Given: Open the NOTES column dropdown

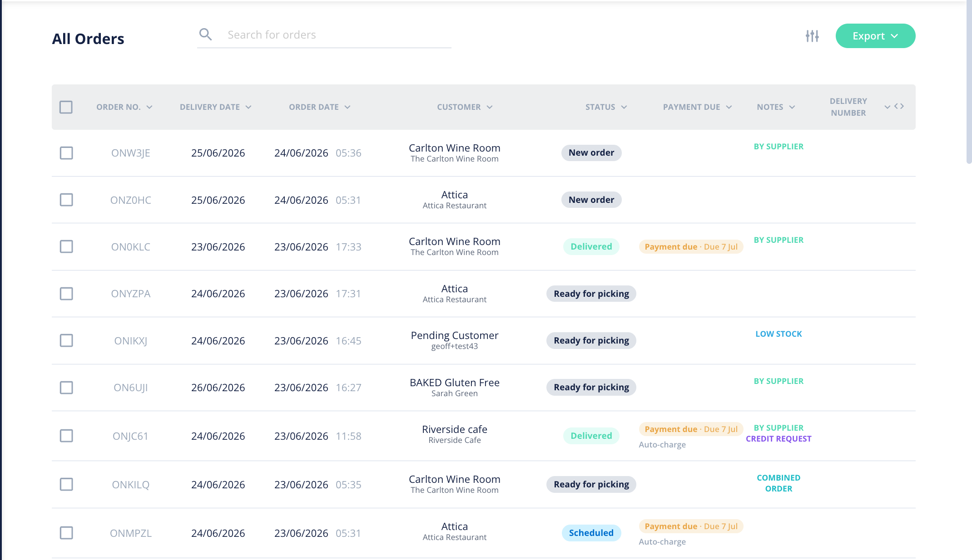Looking at the screenshot, I should coord(776,107).
